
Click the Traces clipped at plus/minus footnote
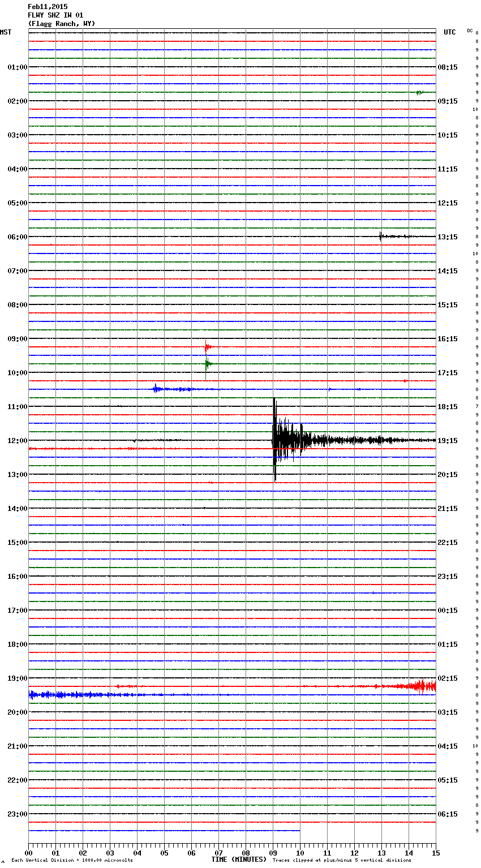[342, 860]
